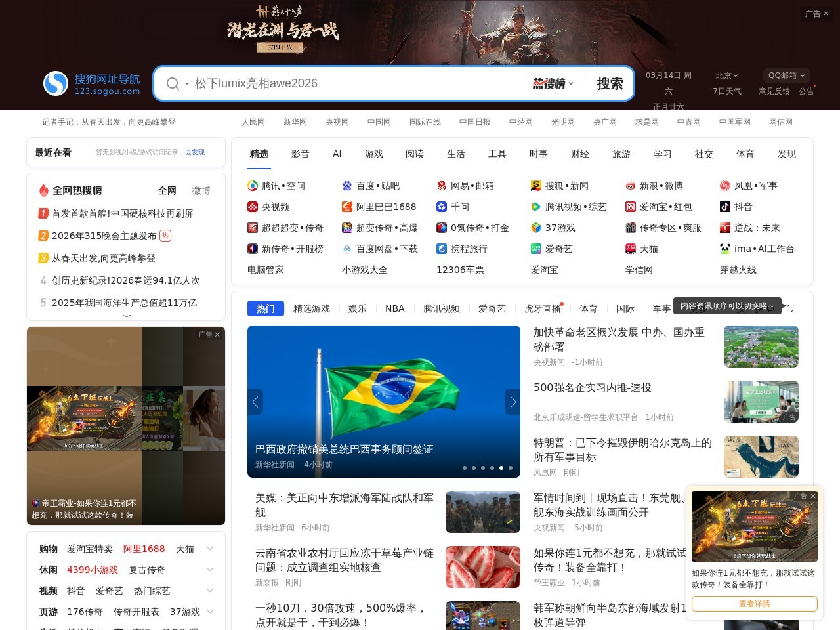
Task: Open 携程旅行 via its icon
Action: pyautogui.click(x=441, y=249)
